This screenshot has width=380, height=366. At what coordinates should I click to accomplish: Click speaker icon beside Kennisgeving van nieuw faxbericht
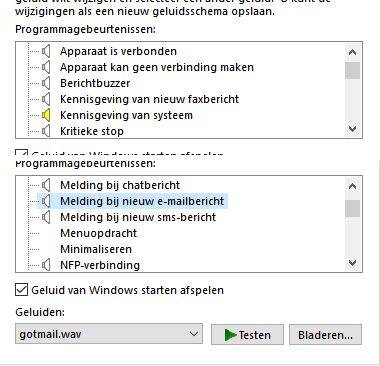click(x=46, y=99)
